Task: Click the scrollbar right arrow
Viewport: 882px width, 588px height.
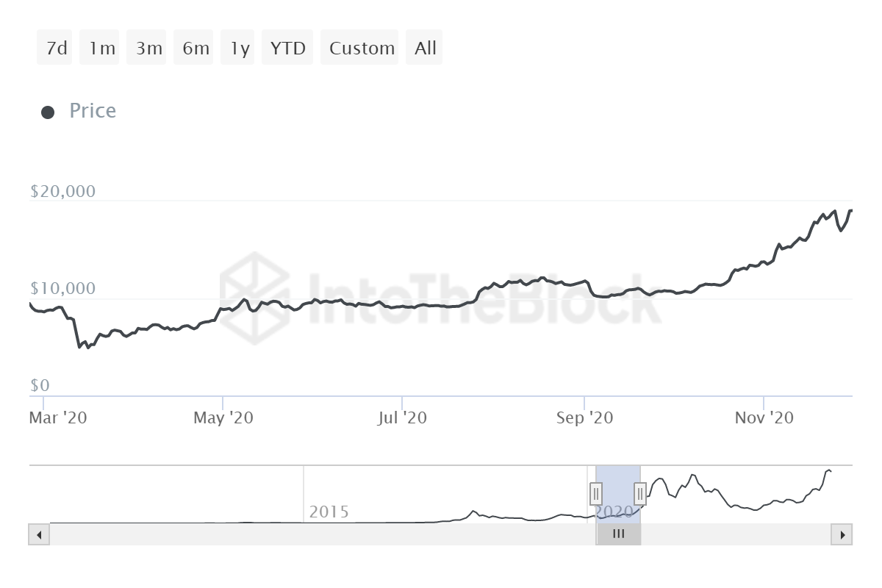Action: (x=842, y=534)
